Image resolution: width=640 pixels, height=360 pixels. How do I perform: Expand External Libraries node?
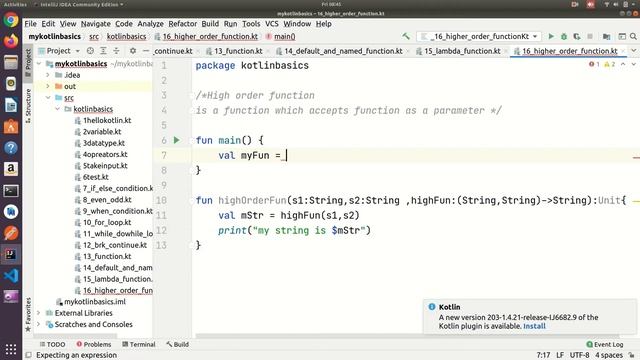click(x=39, y=313)
